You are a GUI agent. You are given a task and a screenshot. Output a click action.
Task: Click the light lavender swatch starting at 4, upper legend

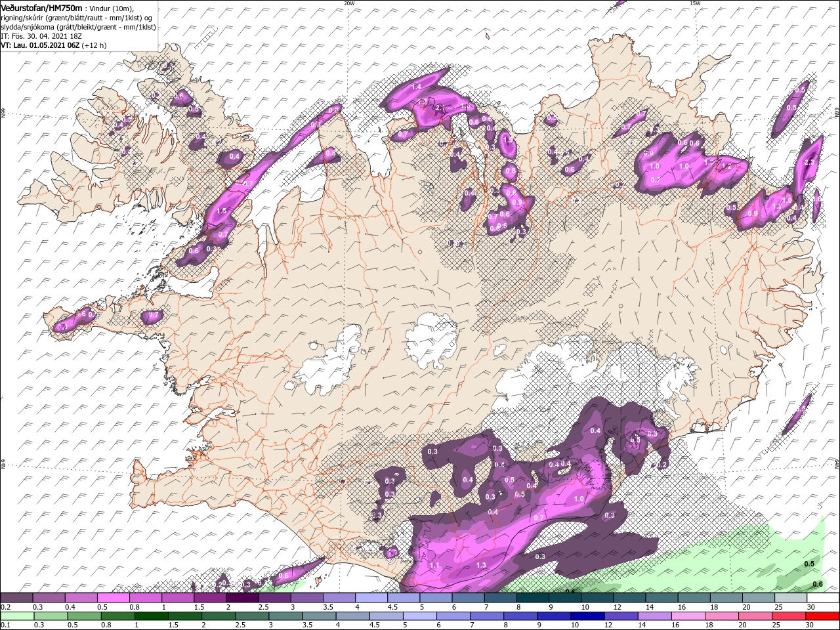[371, 598]
